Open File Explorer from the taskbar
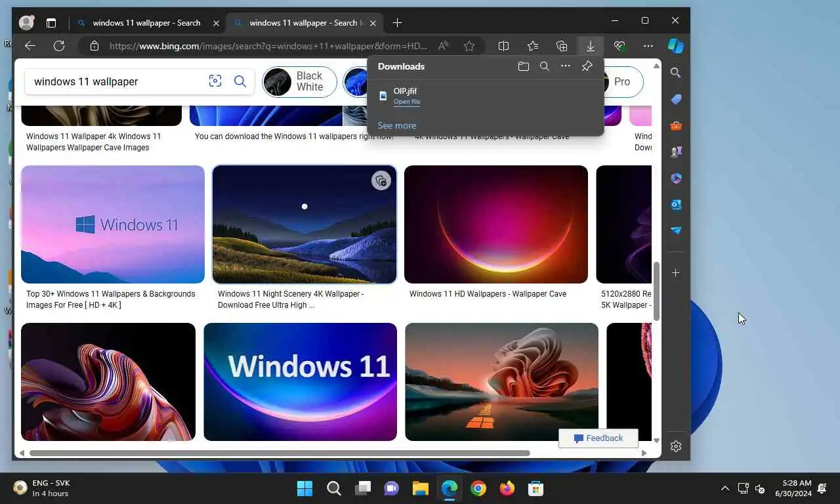Viewport: 840px width, 504px height. 420,488
